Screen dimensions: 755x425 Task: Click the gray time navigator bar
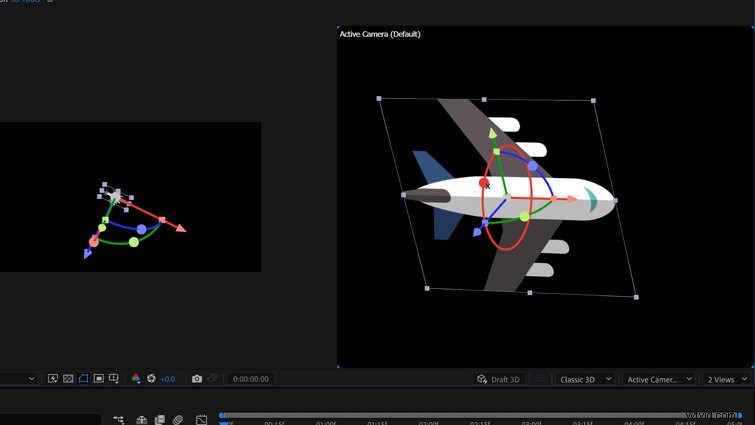(x=481, y=415)
